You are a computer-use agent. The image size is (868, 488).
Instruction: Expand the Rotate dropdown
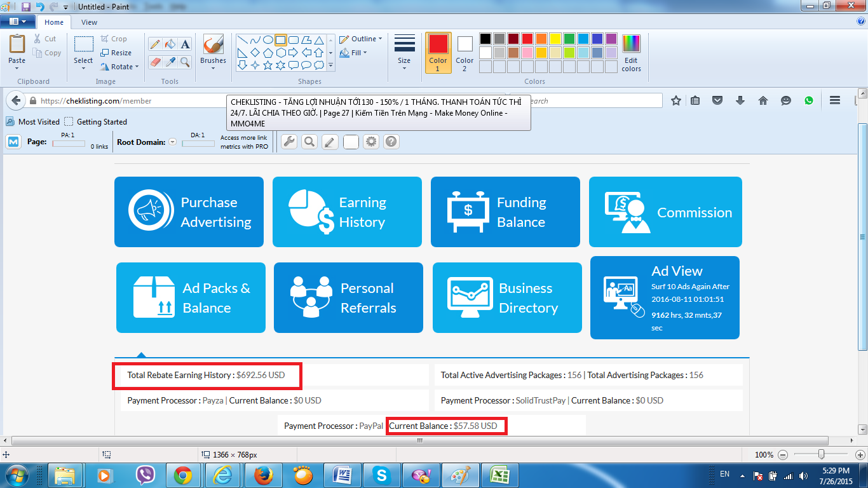(120, 67)
